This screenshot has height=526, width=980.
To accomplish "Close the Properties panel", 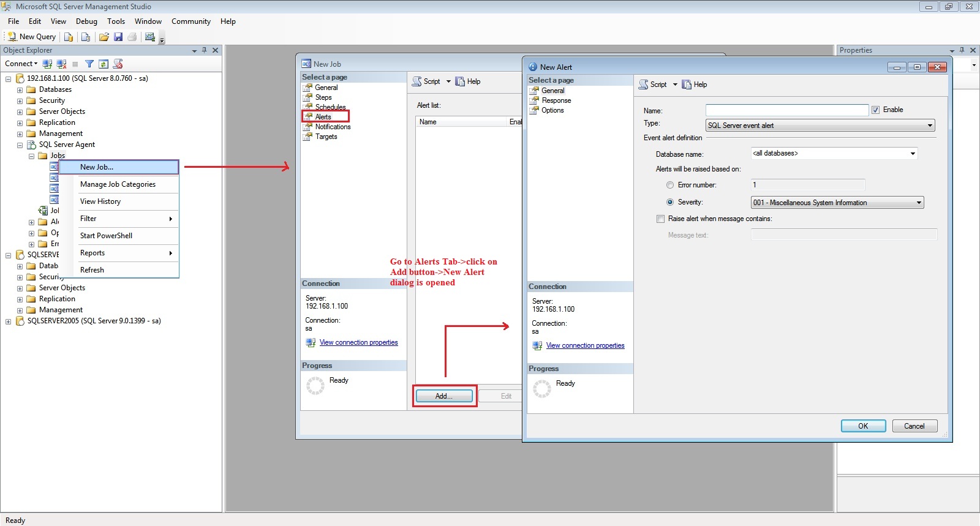I will coord(973,50).
